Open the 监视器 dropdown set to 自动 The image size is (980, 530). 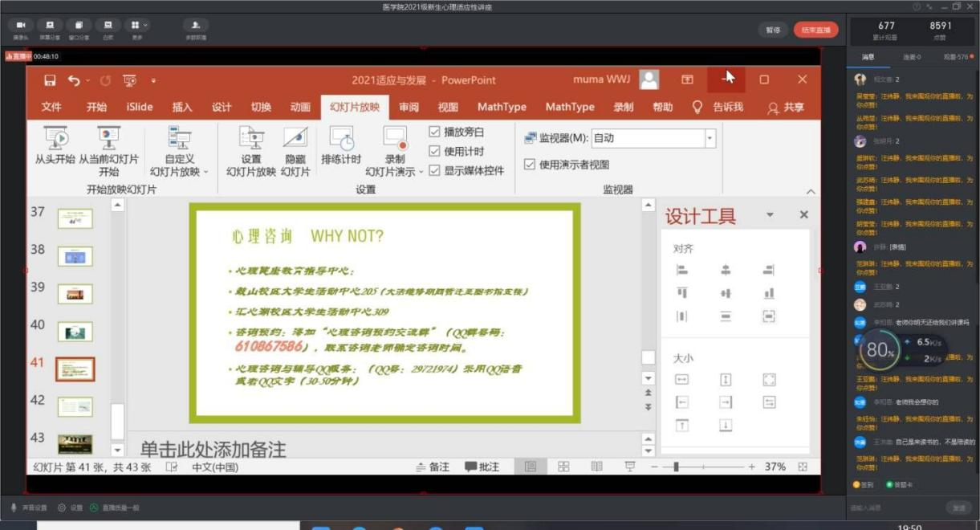pos(710,138)
